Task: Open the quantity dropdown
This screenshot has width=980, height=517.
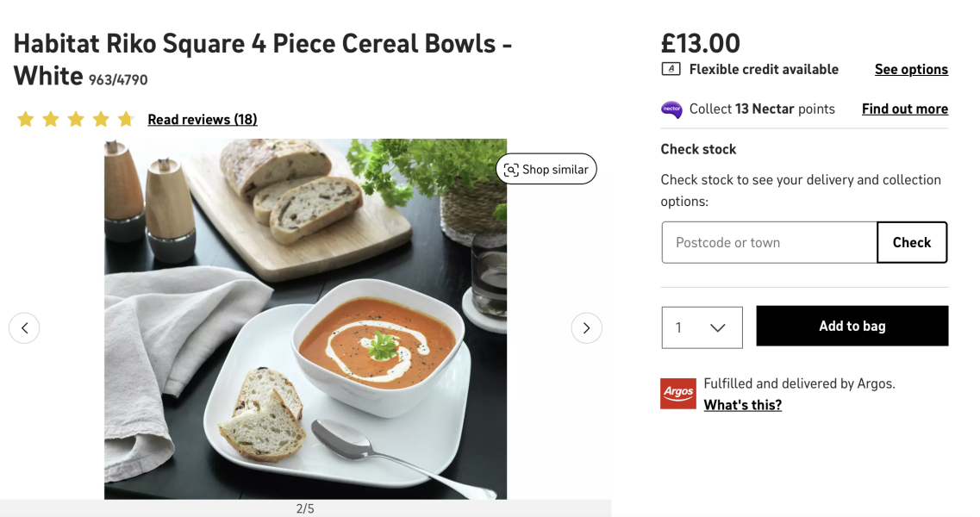Action: (702, 327)
